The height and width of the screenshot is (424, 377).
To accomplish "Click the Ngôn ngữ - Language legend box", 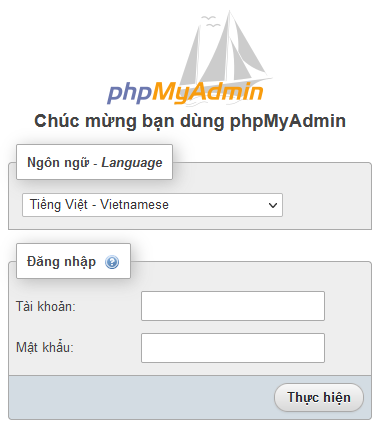I will tap(94, 162).
